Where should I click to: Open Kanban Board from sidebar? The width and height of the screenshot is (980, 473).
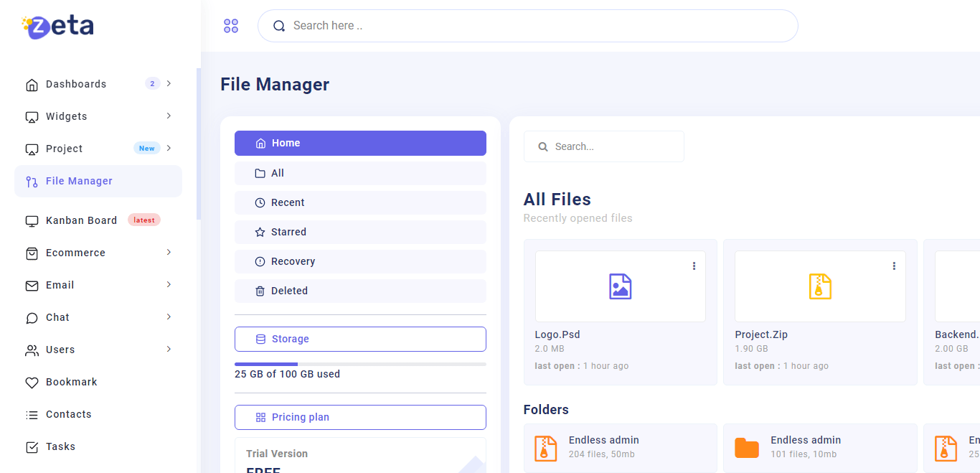[x=81, y=220]
